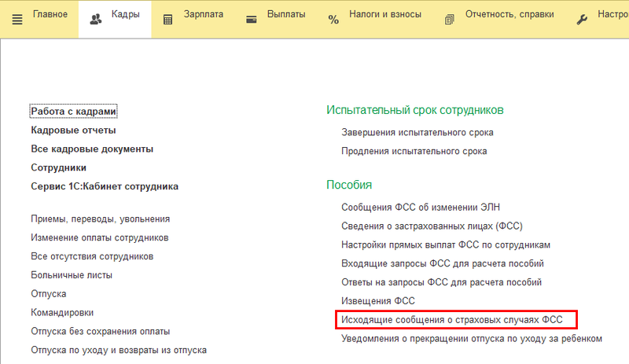The width and height of the screenshot is (629, 364).
Task: Open the hamburger menu icon beside Главное
Action: [17, 20]
